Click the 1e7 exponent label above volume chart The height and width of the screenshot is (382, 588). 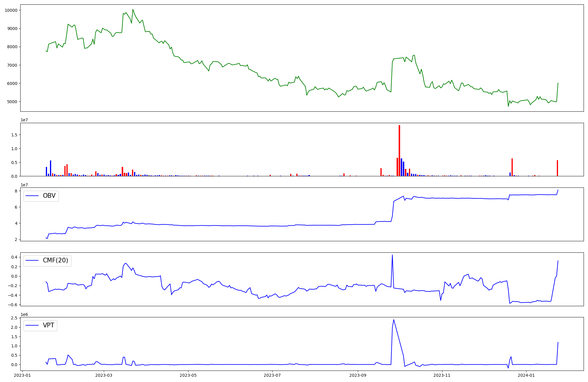(24, 120)
